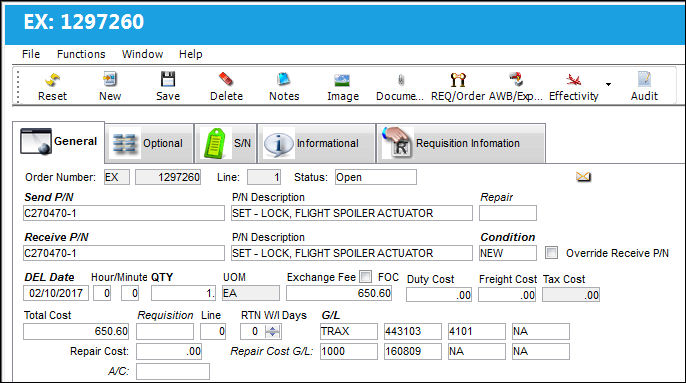Click the G/L field showing 4101
Image resolution: width=686 pixels, height=383 pixels.
click(477, 331)
